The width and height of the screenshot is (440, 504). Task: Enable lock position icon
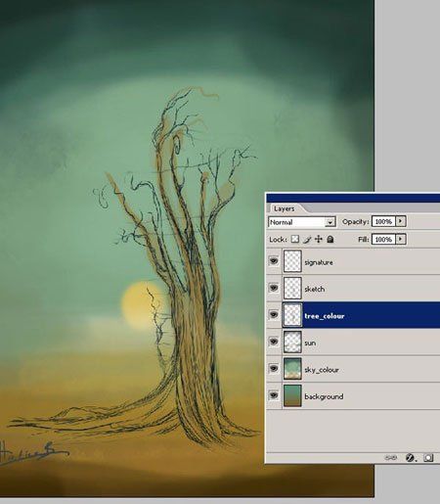(x=319, y=239)
